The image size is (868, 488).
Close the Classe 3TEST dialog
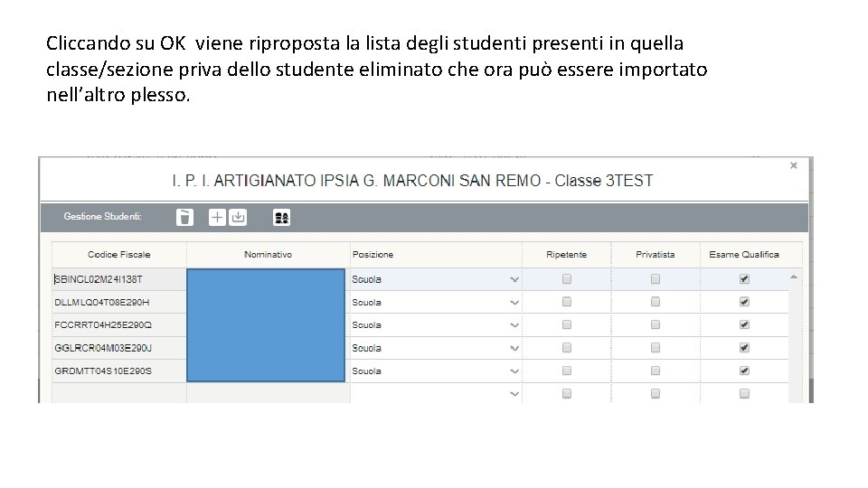click(x=793, y=165)
